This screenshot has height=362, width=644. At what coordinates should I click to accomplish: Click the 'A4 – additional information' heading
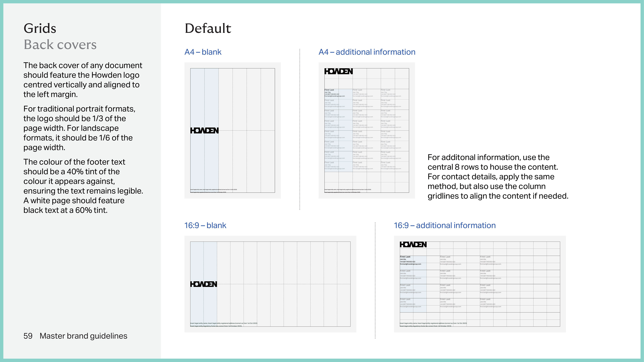tap(367, 52)
